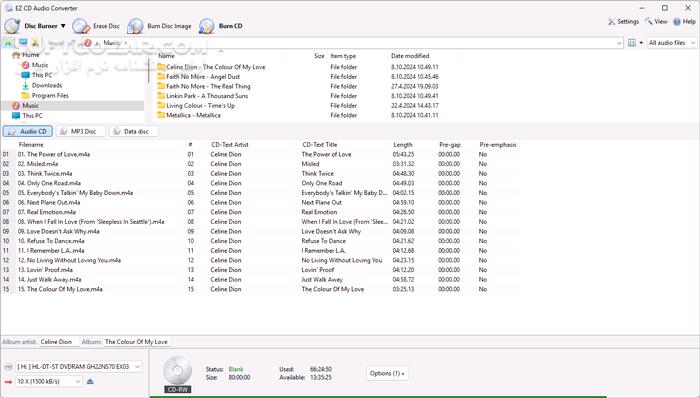Click the Pre-gap column header
The width and height of the screenshot is (700, 398).
point(450,145)
